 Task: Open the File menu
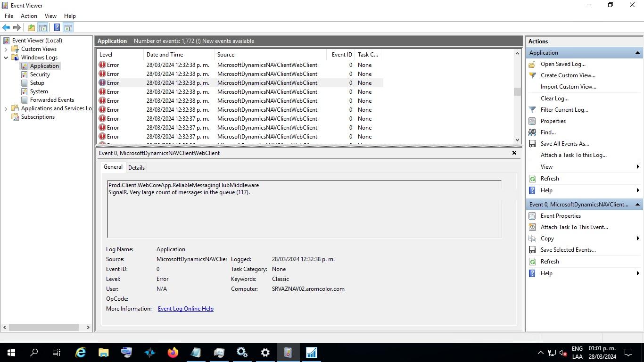pyautogui.click(x=9, y=16)
